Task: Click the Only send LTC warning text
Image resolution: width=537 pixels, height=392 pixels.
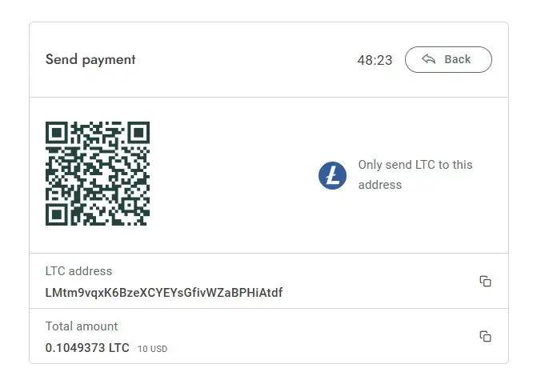Action: [415, 174]
